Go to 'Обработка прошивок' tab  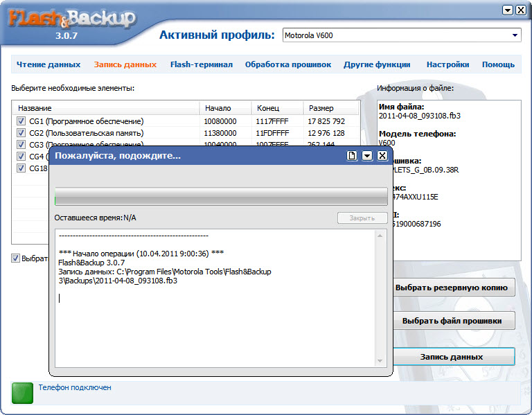[x=288, y=64]
